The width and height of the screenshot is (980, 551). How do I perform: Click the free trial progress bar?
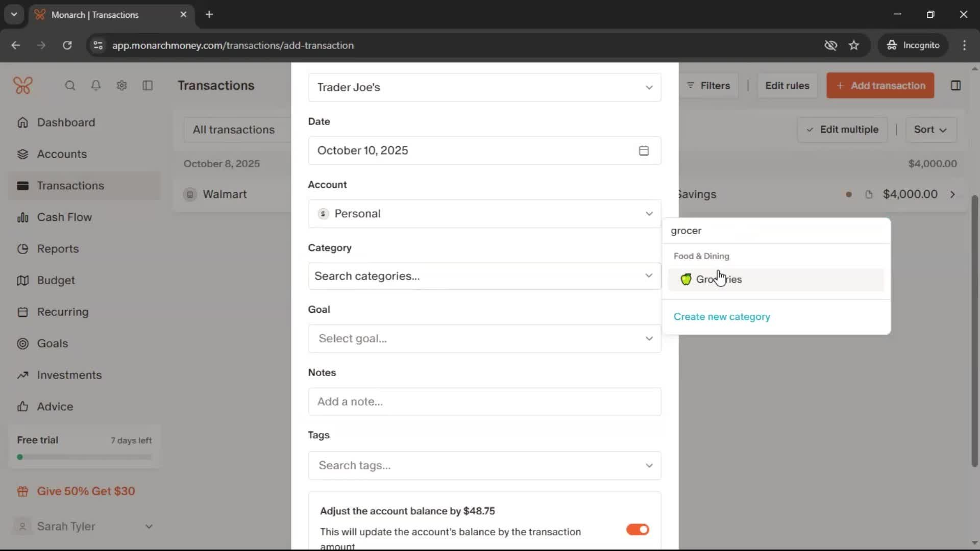[x=85, y=457]
